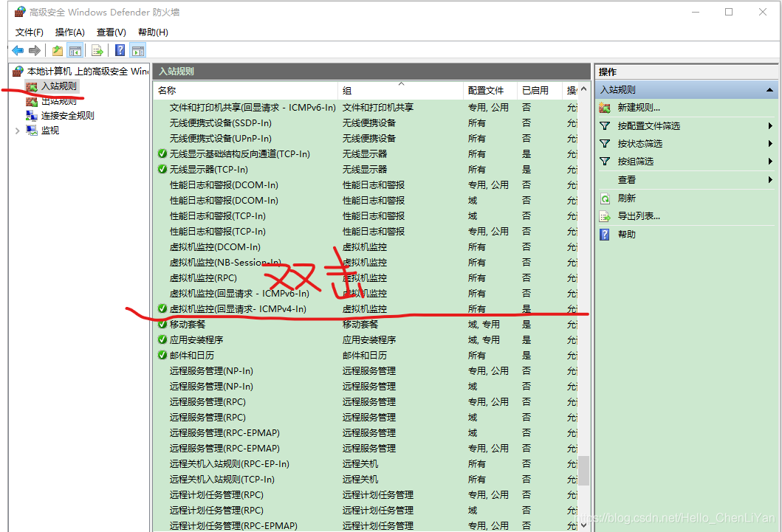The height and width of the screenshot is (532, 782).
Task: Toggle the console tree toolbar icon
Action: point(75,50)
